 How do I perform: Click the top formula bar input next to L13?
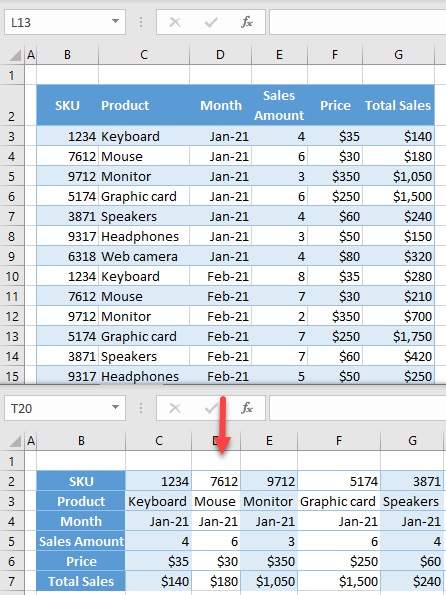[358, 22]
